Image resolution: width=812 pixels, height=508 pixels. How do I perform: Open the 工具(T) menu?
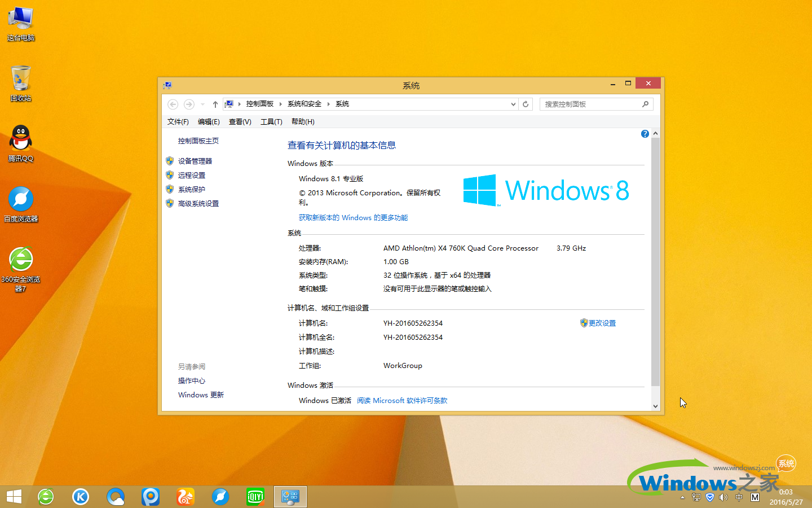(x=271, y=121)
